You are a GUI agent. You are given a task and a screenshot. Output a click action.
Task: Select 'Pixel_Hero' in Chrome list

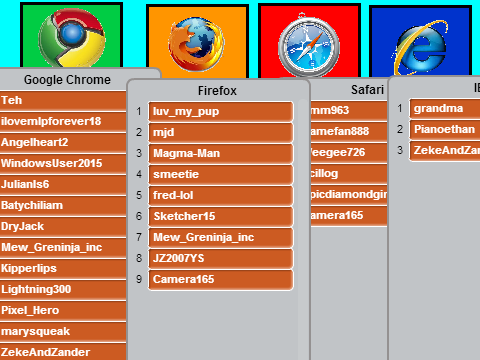[x=63, y=311]
